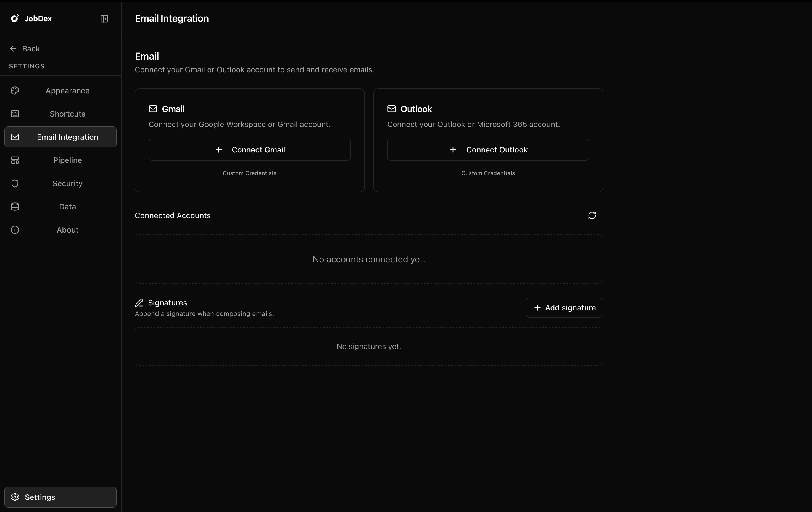812x512 pixels.
Task: Refresh connected accounts list
Action: point(592,215)
